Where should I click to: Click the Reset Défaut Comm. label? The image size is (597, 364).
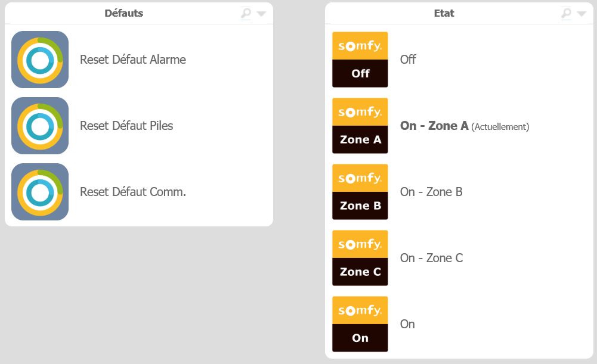pos(133,192)
